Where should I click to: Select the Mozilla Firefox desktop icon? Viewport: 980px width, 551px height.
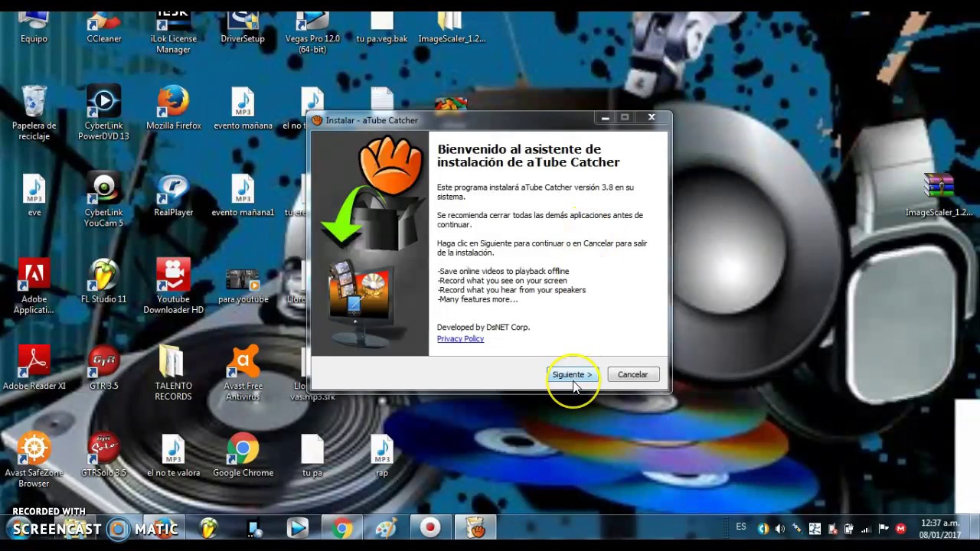pos(174,108)
